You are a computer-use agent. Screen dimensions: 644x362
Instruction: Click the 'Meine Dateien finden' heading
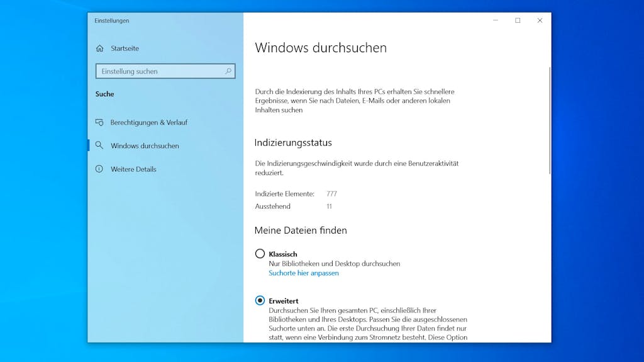click(x=301, y=230)
